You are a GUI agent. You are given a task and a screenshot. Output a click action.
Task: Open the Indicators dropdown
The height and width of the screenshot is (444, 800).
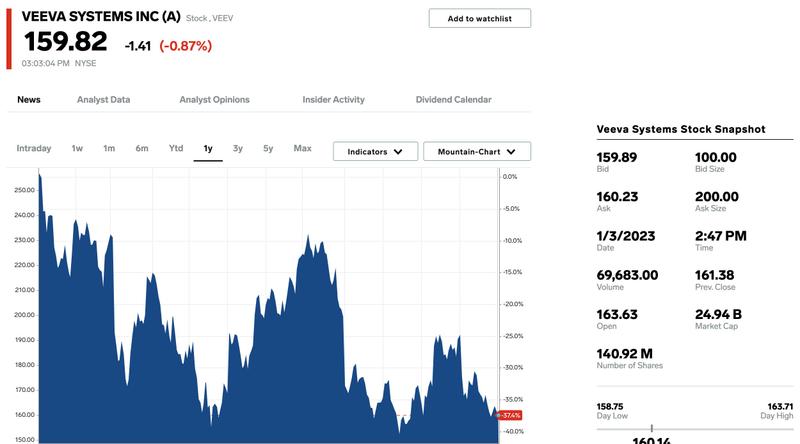coord(376,152)
